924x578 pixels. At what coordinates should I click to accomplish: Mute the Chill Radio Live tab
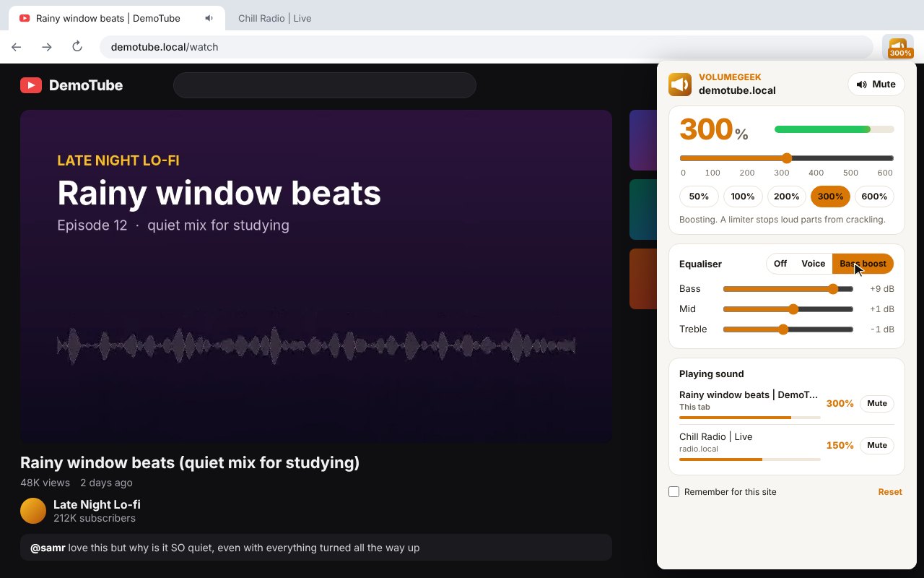[x=877, y=446]
